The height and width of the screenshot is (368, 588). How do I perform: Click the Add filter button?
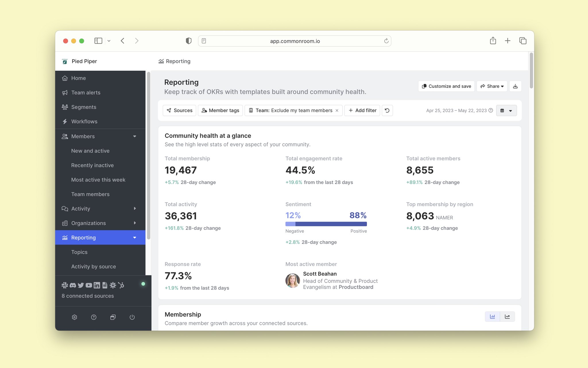(362, 110)
